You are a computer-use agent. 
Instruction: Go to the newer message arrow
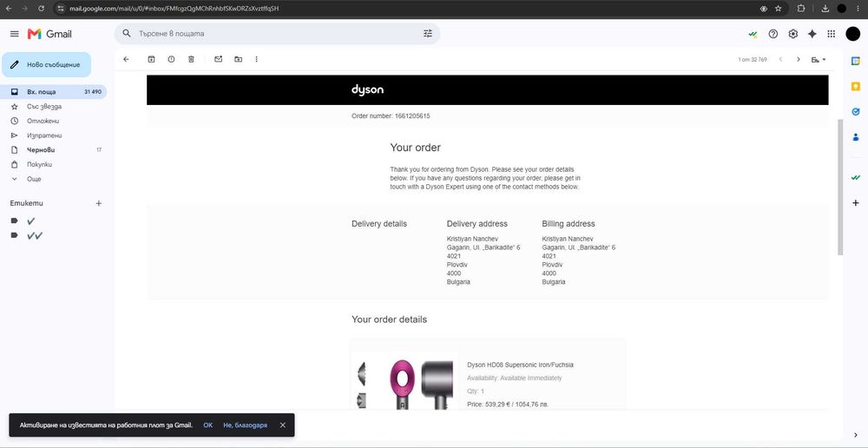[x=780, y=59]
